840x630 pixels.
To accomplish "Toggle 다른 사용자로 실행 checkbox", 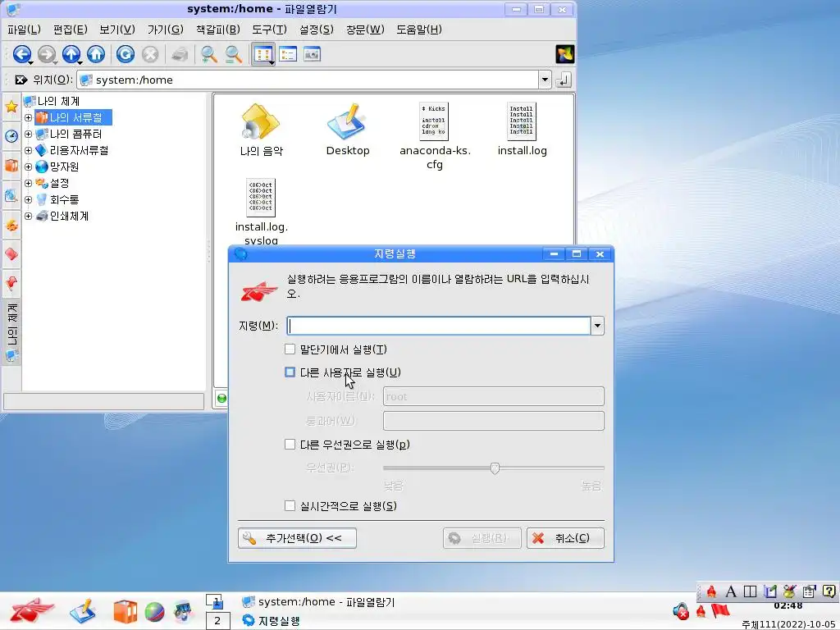I will 290,372.
